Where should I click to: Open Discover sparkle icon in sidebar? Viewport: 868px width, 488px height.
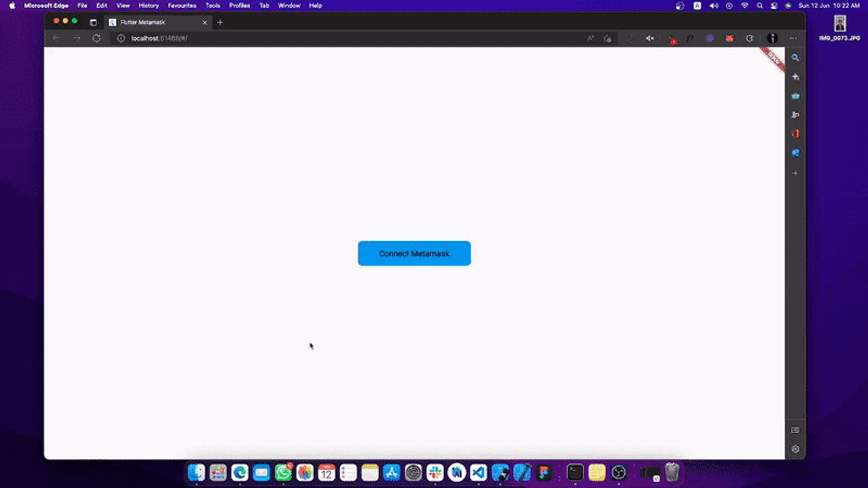coord(795,76)
